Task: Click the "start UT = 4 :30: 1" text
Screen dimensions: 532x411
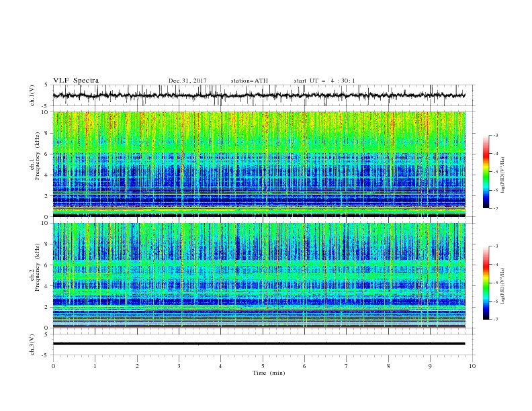Action: pos(324,81)
